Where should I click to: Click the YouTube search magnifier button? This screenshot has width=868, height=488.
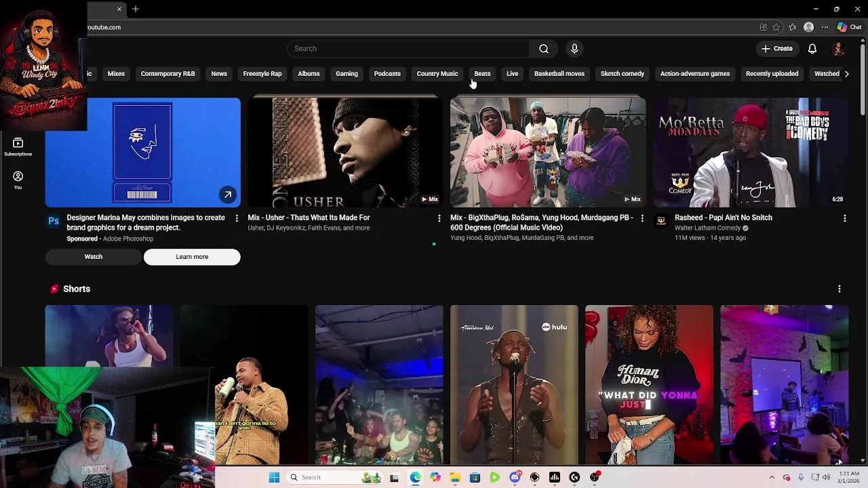click(x=543, y=49)
